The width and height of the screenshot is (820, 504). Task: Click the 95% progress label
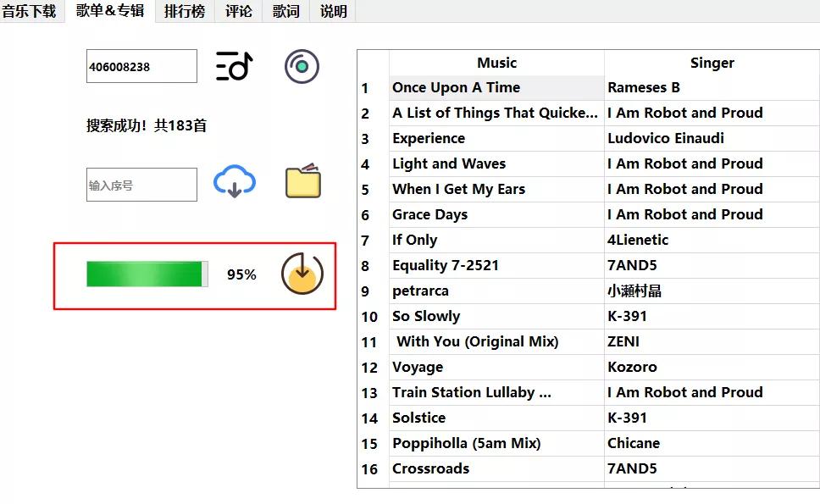click(241, 274)
